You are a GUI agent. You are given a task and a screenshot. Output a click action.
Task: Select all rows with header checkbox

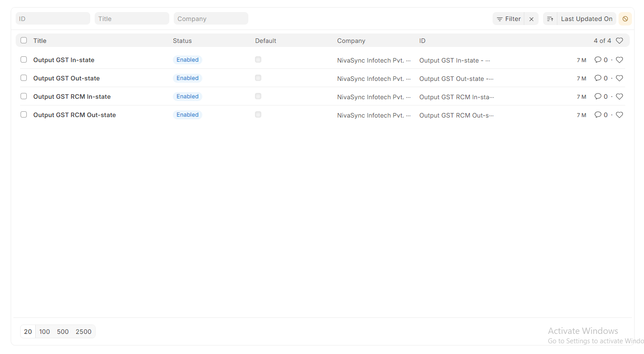[24, 41]
